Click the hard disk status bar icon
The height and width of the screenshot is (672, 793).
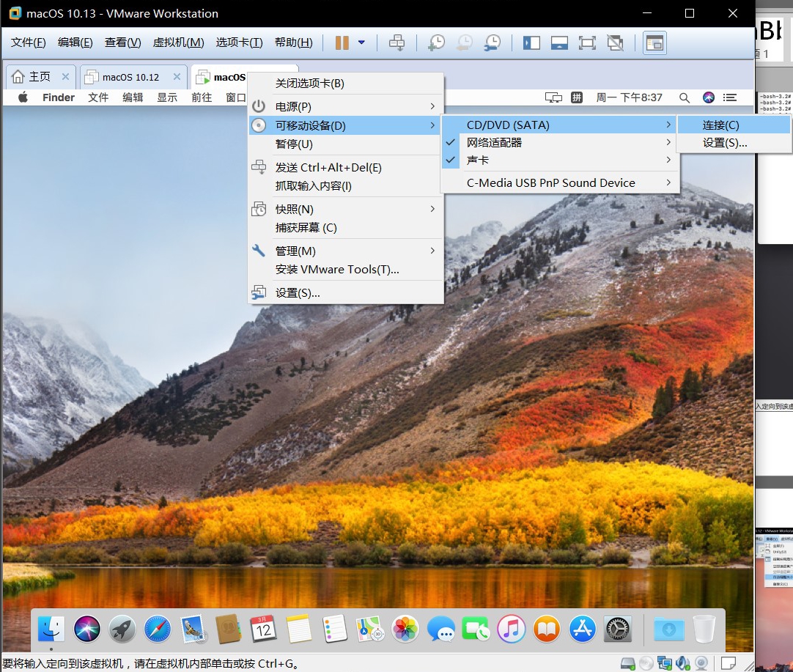point(628,663)
